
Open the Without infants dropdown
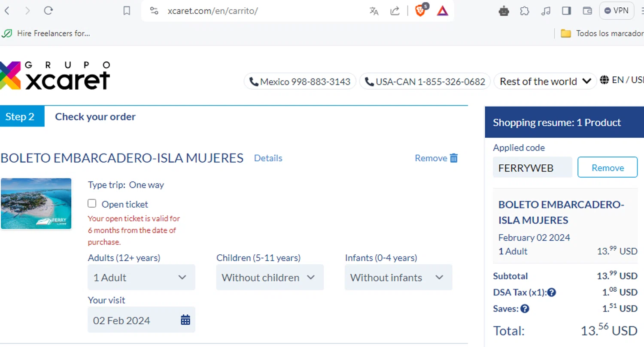[x=398, y=278]
